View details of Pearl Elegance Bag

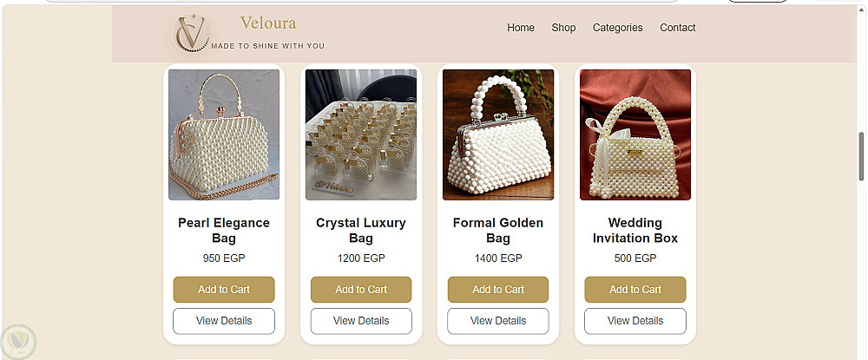tap(224, 321)
